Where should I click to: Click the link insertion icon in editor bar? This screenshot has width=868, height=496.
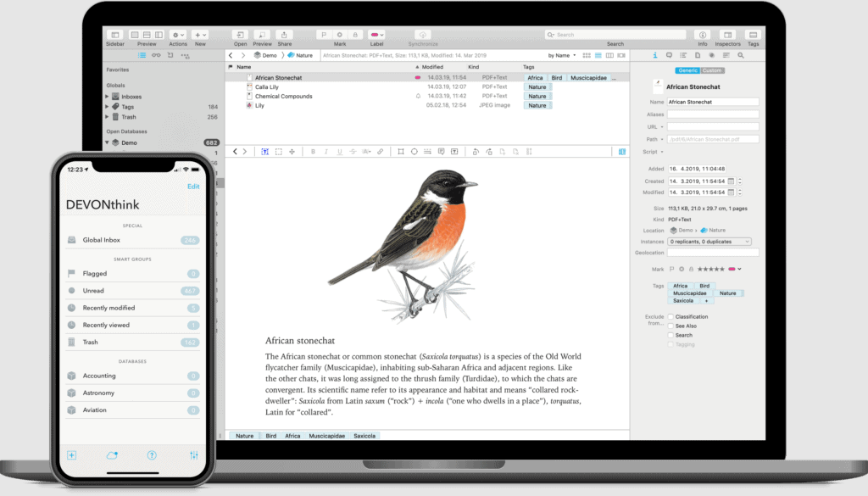coord(381,152)
